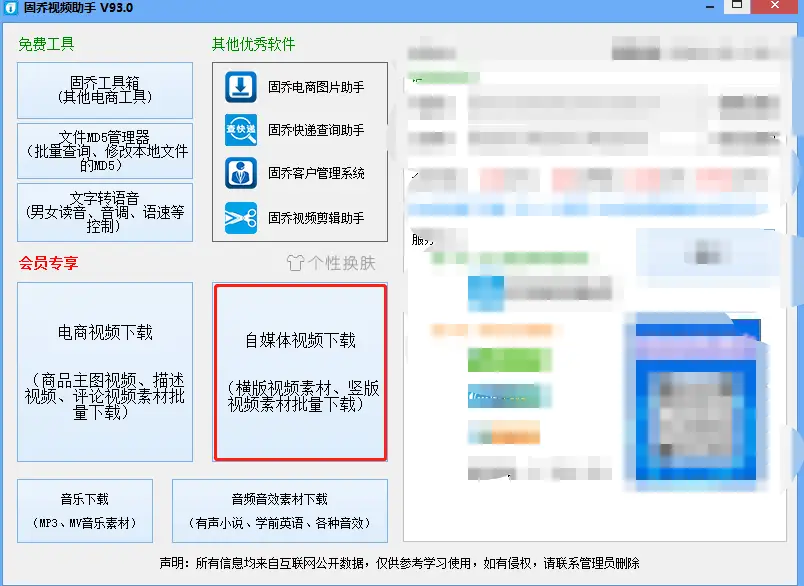Maximize the 固乔视频助手 window
804x586 pixels.
[737, 6]
